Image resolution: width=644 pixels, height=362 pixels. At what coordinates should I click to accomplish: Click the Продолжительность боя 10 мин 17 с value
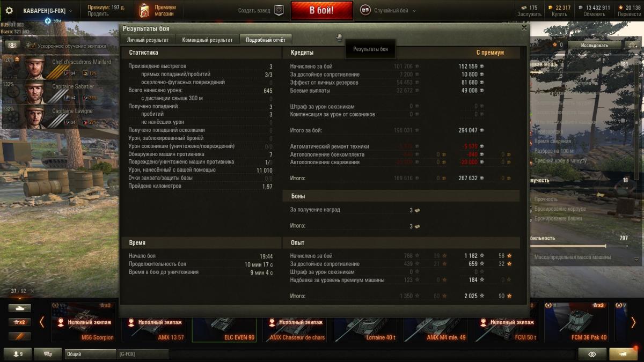click(x=259, y=264)
